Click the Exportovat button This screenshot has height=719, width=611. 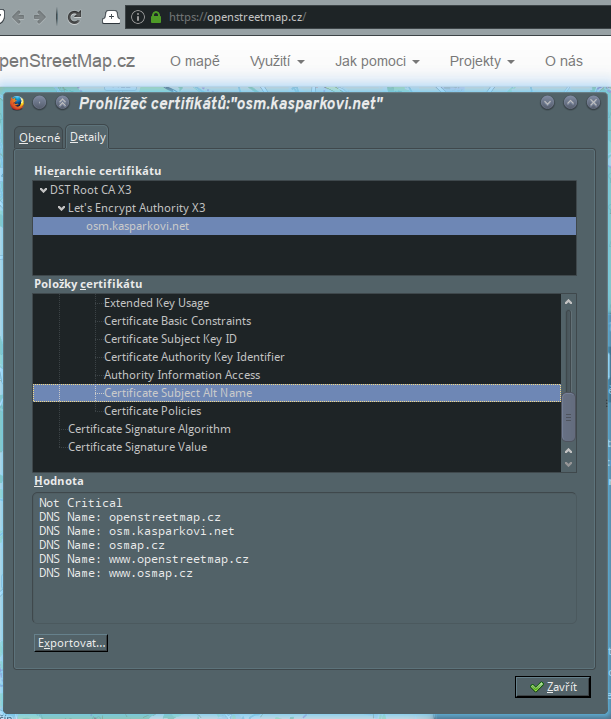click(x=71, y=643)
